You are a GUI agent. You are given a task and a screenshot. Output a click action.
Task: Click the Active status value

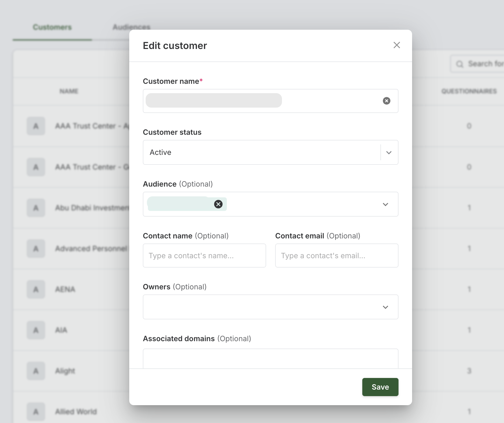[x=160, y=152]
